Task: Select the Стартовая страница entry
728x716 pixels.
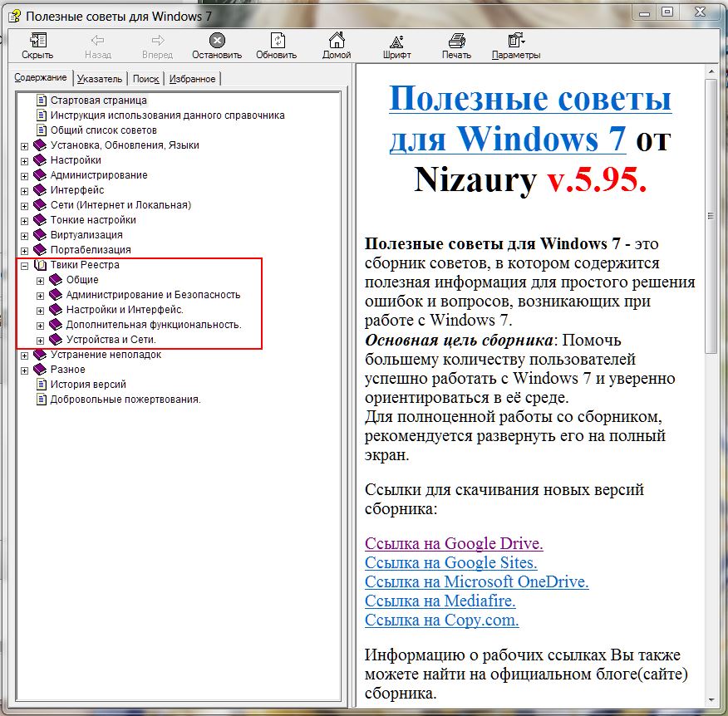Action: click(x=98, y=101)
